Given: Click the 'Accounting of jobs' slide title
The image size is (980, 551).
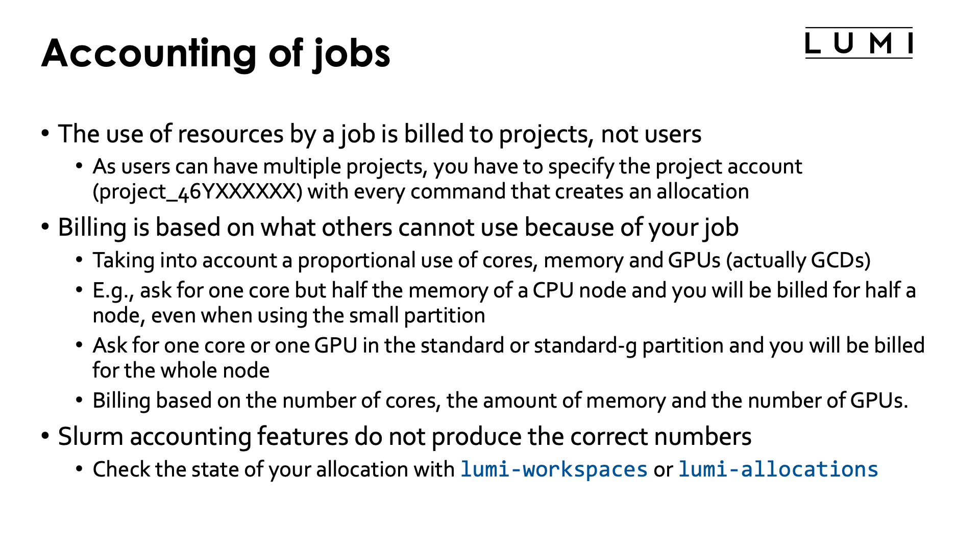Looking at the screenshot, I should coord(215,54).
